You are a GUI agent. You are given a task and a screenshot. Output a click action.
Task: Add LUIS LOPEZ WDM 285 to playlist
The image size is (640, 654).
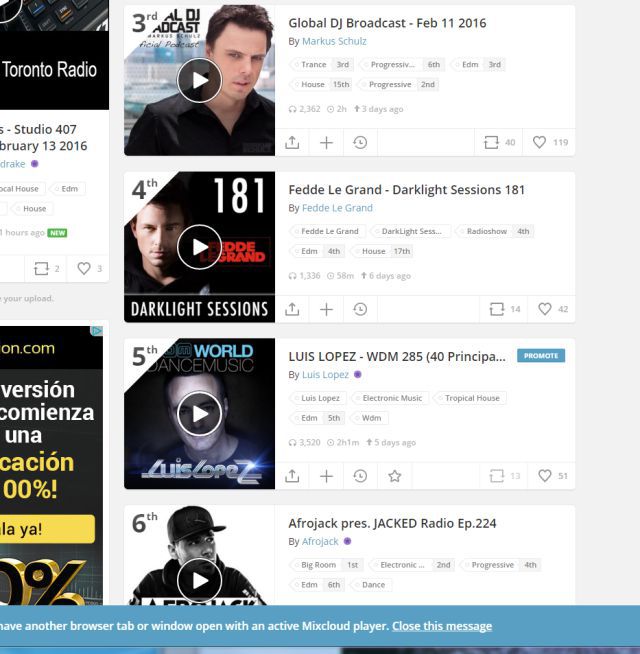326,476
